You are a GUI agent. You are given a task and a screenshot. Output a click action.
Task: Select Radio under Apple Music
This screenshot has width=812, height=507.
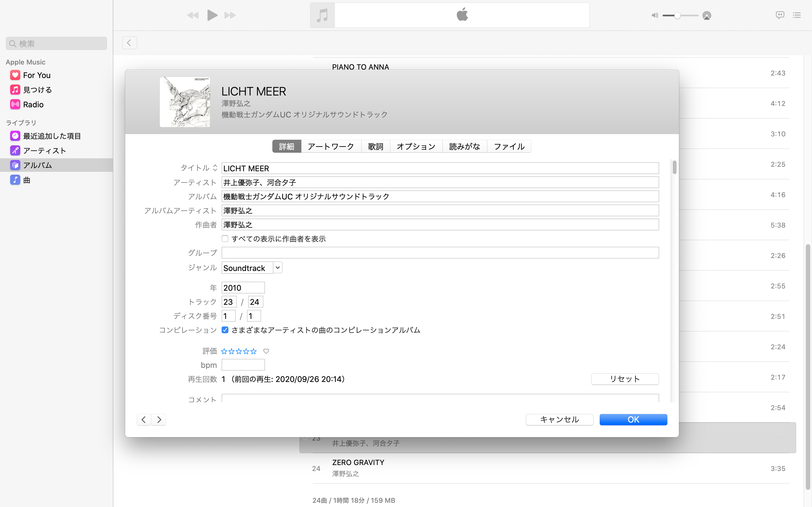coord(34,104)
